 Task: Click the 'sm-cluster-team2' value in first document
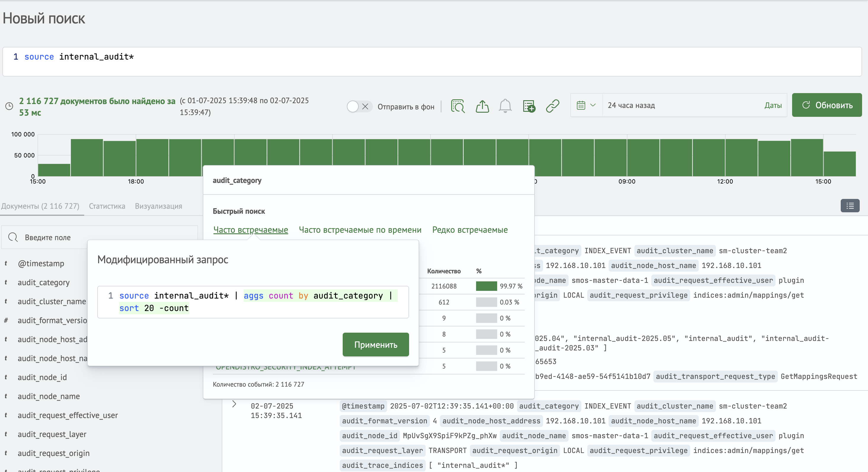(752, 251)
